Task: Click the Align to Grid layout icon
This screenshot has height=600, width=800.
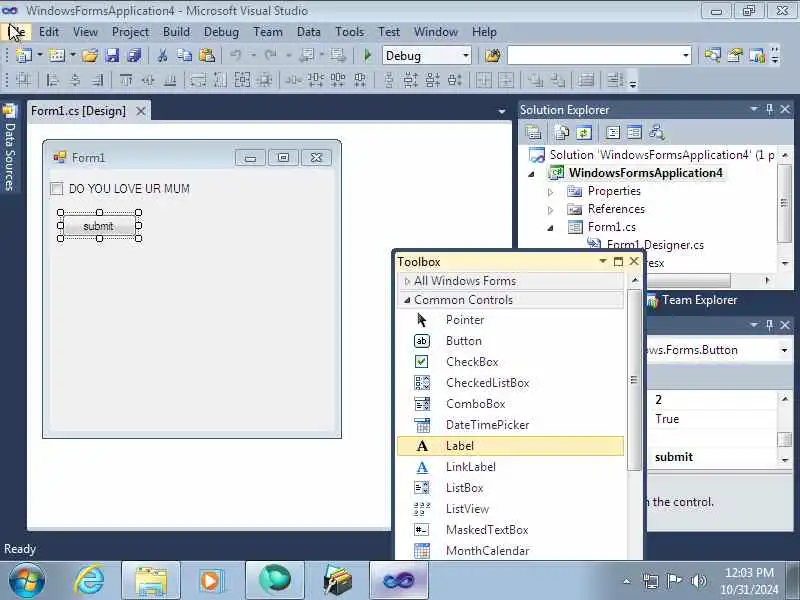Action: tap(23, 80)
